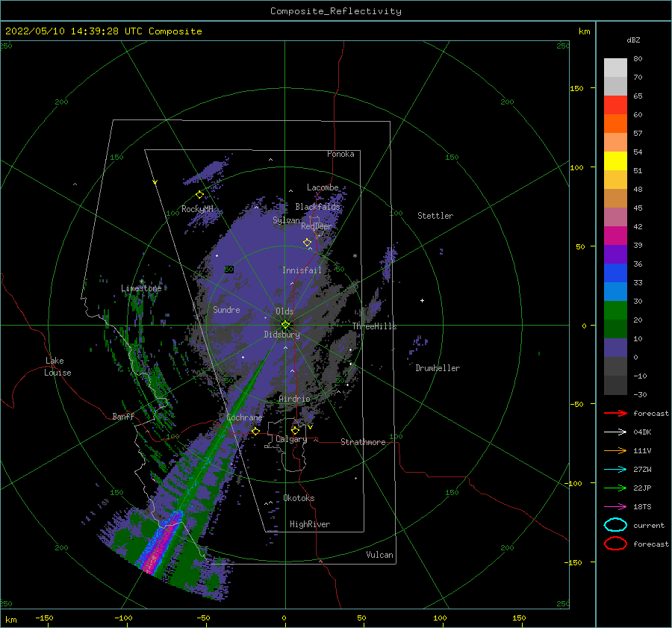Click the yellow v marker northwest of RockyMH
The width and height of the screenshot is (672, 628).
click(x=155, y=182)
